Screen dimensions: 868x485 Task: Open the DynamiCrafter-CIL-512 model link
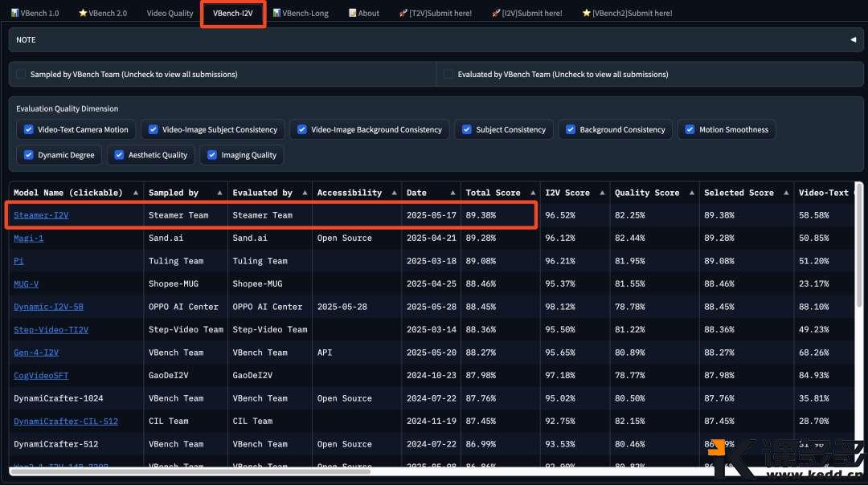[x=66, y=421]
